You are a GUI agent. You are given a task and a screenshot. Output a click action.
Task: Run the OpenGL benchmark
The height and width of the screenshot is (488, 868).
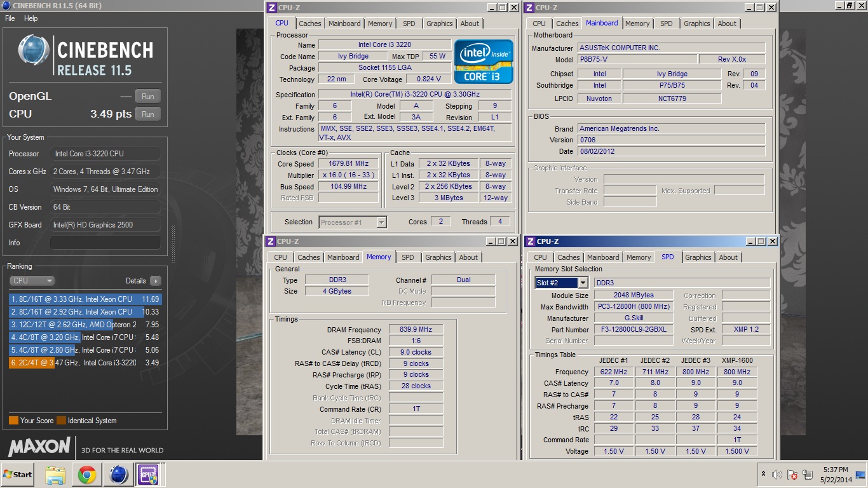(147, 97)
